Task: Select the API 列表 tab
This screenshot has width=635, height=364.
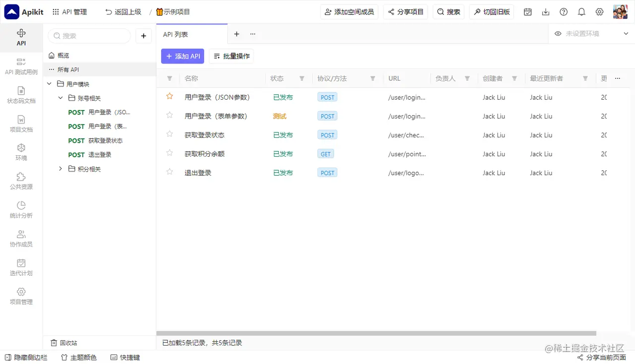Action: coord(174,34)
